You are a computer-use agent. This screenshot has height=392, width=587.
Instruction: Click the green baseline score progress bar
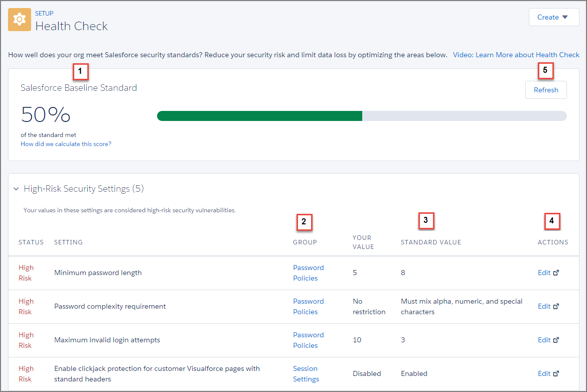[259, 115]
